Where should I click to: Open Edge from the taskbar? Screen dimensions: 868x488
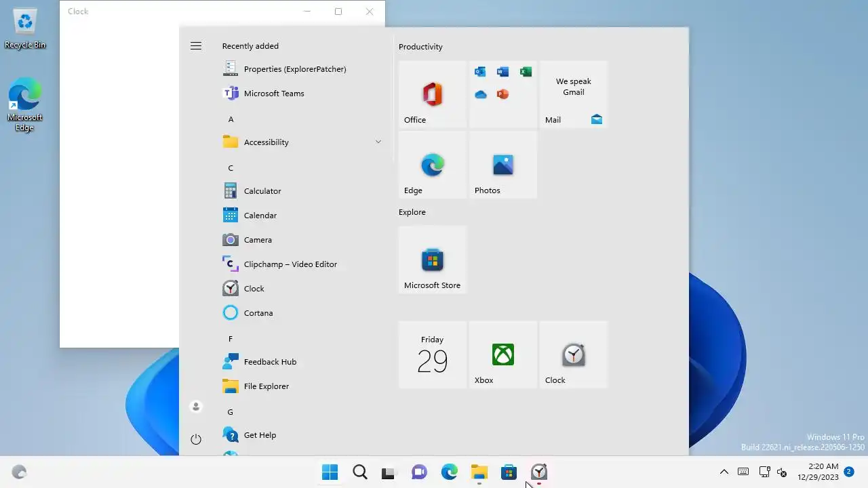449,472
